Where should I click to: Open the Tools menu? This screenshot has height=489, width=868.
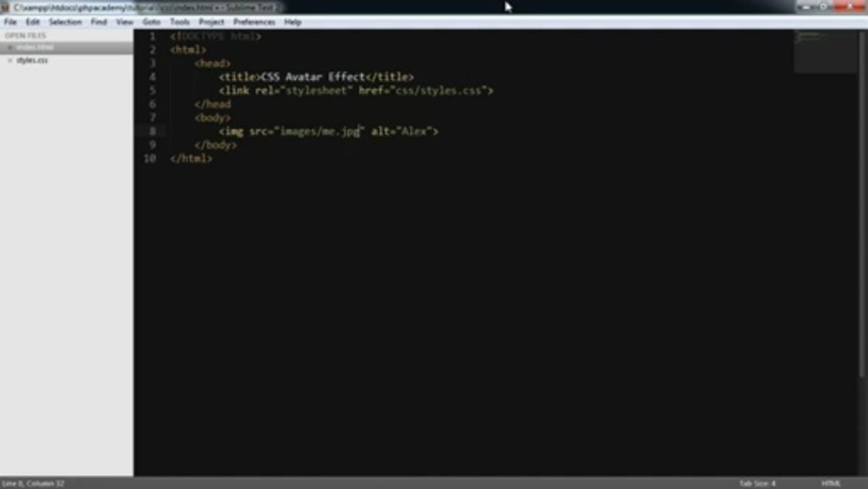click(x=180, y=22)
